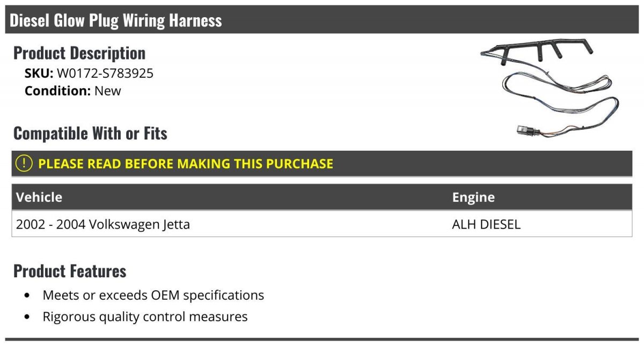Screen dimensions: 644x346
Task: Click the Engine column header
Action: (x=473, y=197)
